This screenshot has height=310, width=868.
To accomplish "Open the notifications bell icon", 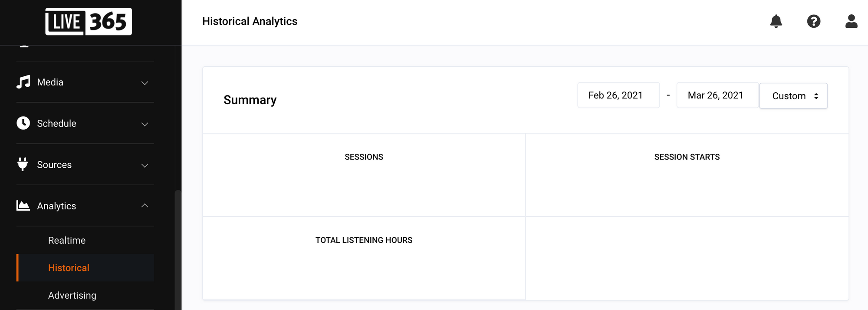I will click(x=776, y=21).
